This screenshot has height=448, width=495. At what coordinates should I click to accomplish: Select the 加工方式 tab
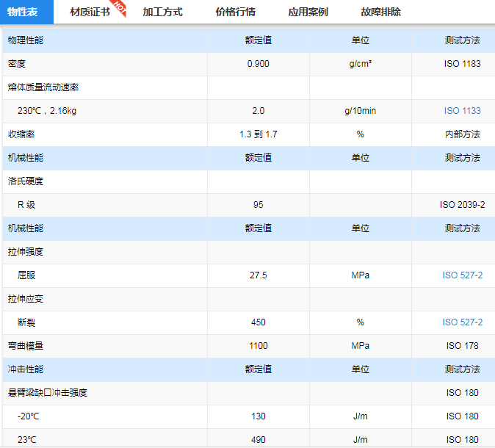click(x=162, y=12)
